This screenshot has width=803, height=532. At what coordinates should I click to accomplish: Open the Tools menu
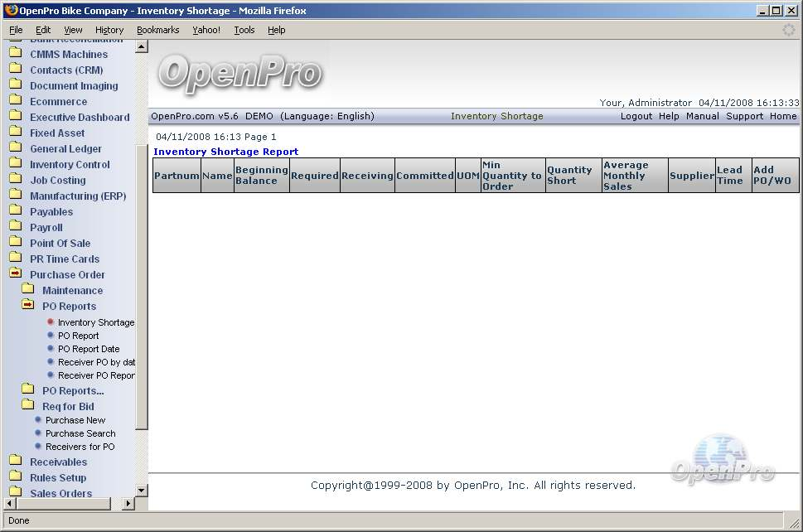point(244,30)
